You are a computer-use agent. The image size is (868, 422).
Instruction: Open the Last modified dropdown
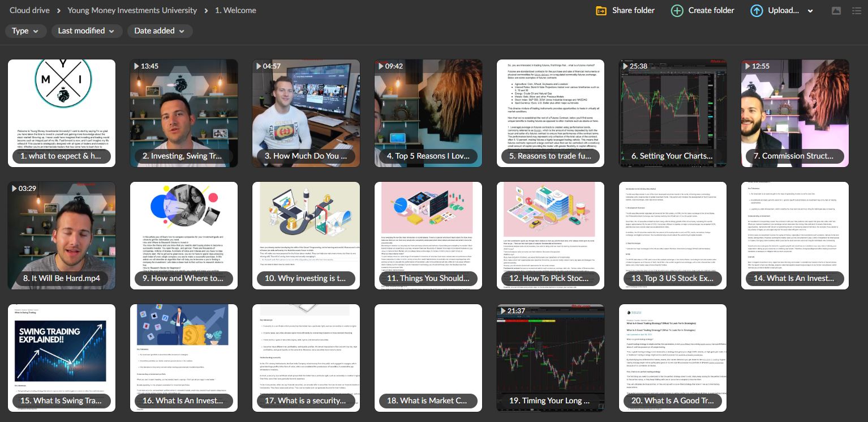(86, 31)
